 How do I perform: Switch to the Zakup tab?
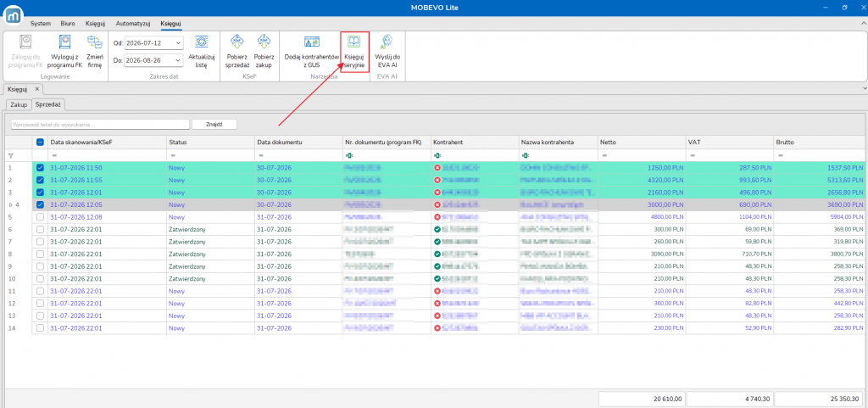19,104
